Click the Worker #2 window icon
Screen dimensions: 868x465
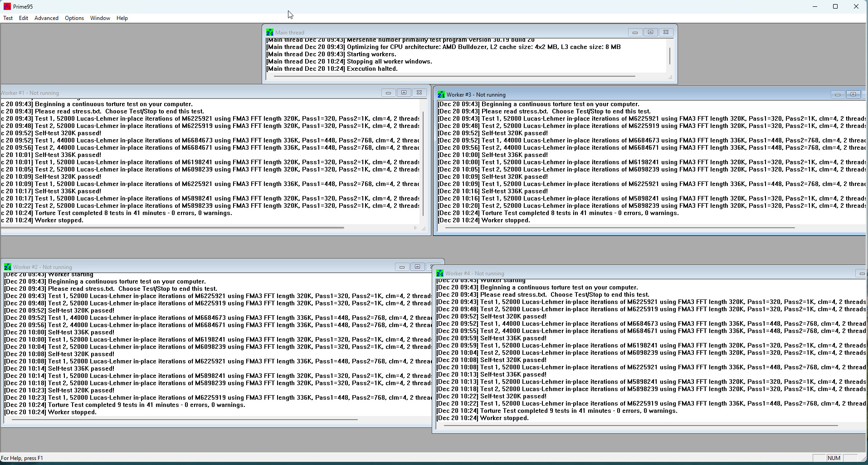pyautogui.click(x=8, y=267)
